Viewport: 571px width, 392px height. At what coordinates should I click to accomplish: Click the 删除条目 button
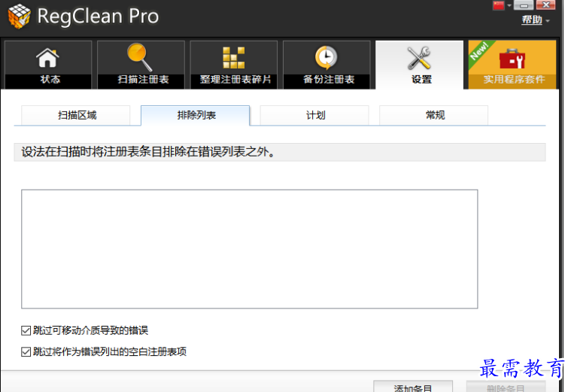coord(506,387)
